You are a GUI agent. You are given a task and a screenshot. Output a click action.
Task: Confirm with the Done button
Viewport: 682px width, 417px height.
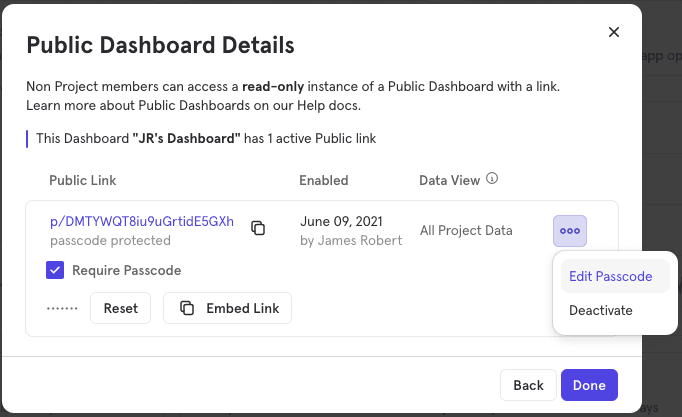pyautogui.click(x=589, y=385)
